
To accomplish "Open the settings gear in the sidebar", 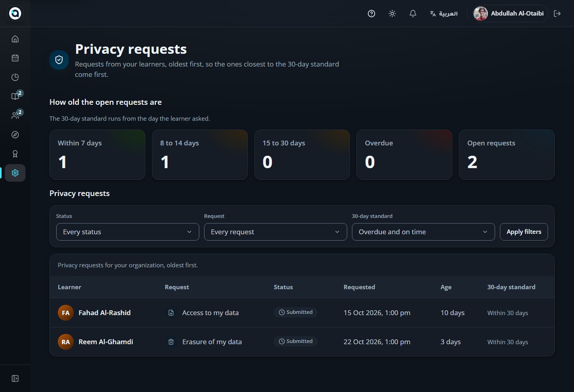I will coord(15,173).
